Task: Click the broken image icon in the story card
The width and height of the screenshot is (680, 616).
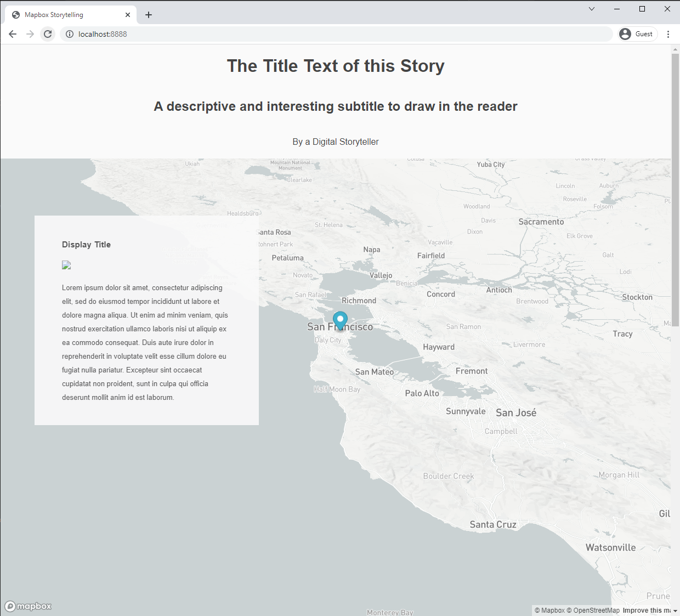Action: [66, 265]
